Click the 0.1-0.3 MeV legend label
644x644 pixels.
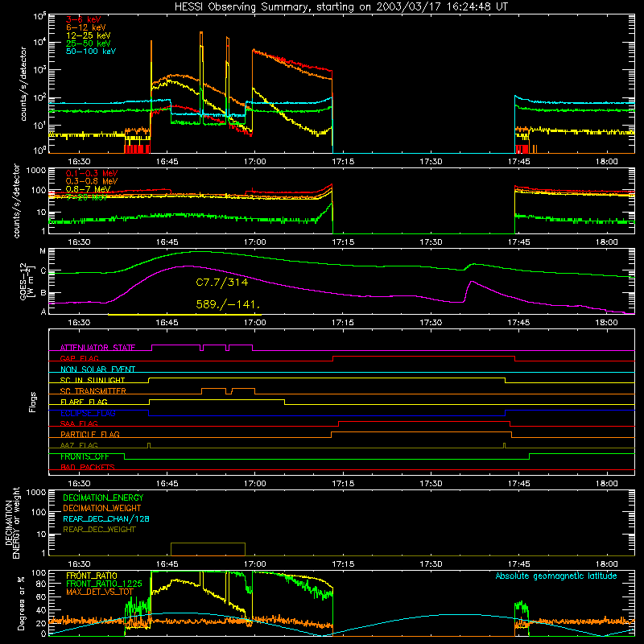(x=92, y=173)
